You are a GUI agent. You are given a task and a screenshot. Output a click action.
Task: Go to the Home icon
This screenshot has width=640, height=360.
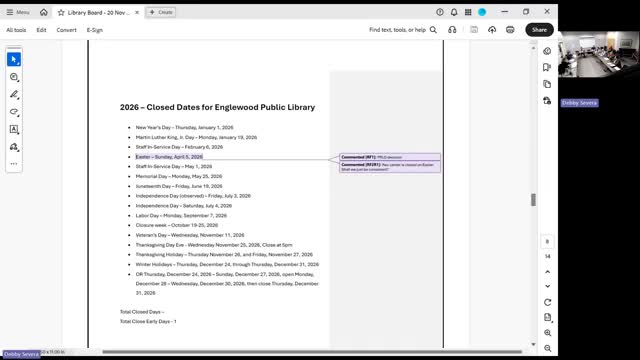click(x=44, y=12)
